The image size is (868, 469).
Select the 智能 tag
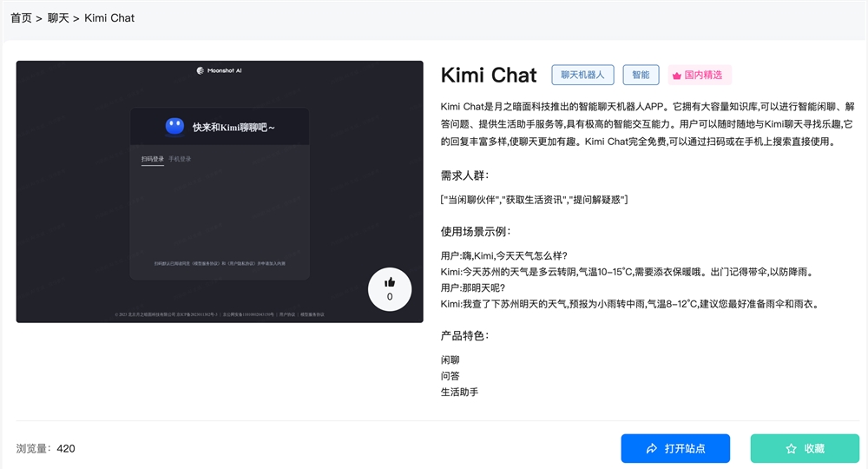click(x=641, y=75)
